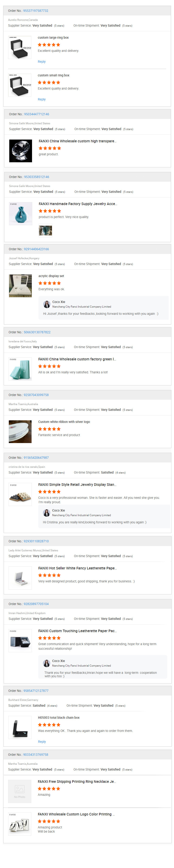Screen dimensions: 174x868
Task: Click Coco Xie avatar in Cristina reply
Action: click(x=47, y=513)
